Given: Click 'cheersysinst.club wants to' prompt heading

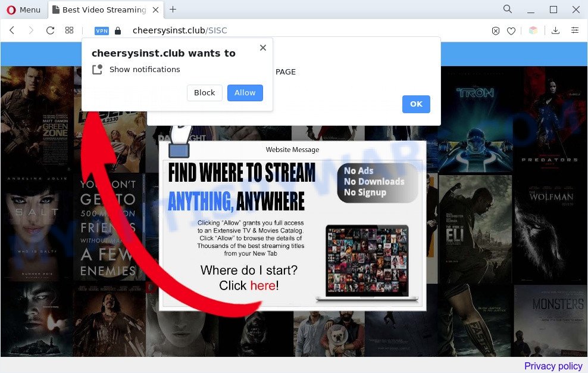Looking at the screenshot, I should click(164, 54).
